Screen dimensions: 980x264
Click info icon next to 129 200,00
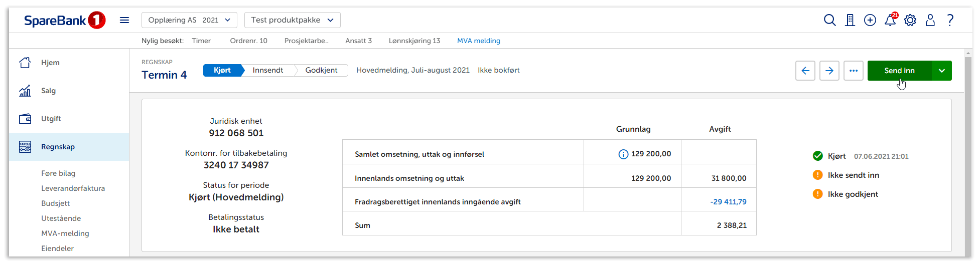click(623, 154)
